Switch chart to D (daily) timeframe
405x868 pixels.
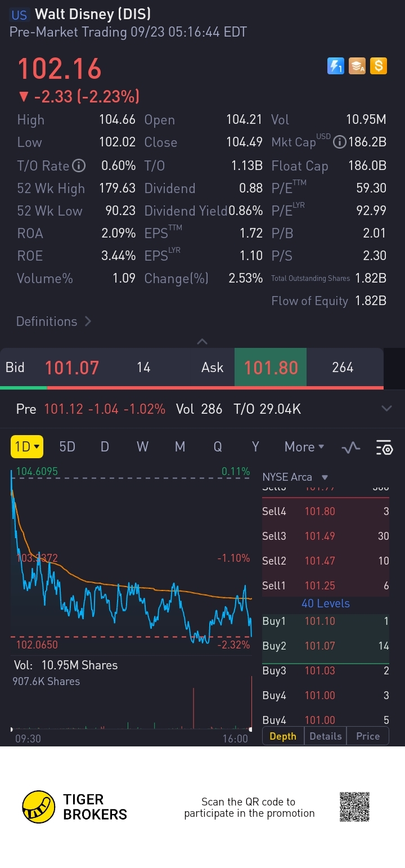coord(105,447)
